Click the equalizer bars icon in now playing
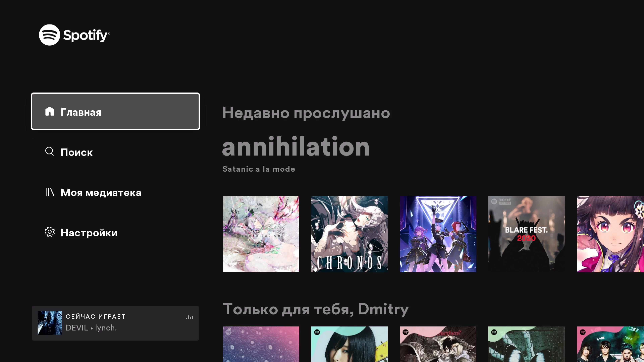The height and width of the screenshot is (362, 644). pos(190,317)
